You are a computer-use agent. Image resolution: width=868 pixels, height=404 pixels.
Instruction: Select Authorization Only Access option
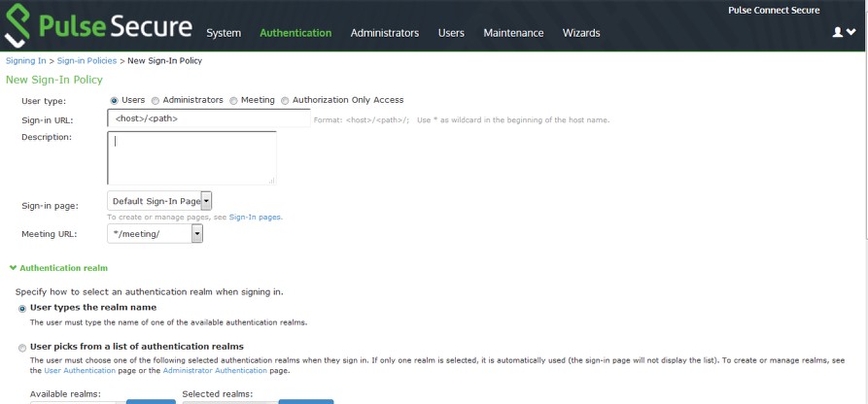(285, 100)
